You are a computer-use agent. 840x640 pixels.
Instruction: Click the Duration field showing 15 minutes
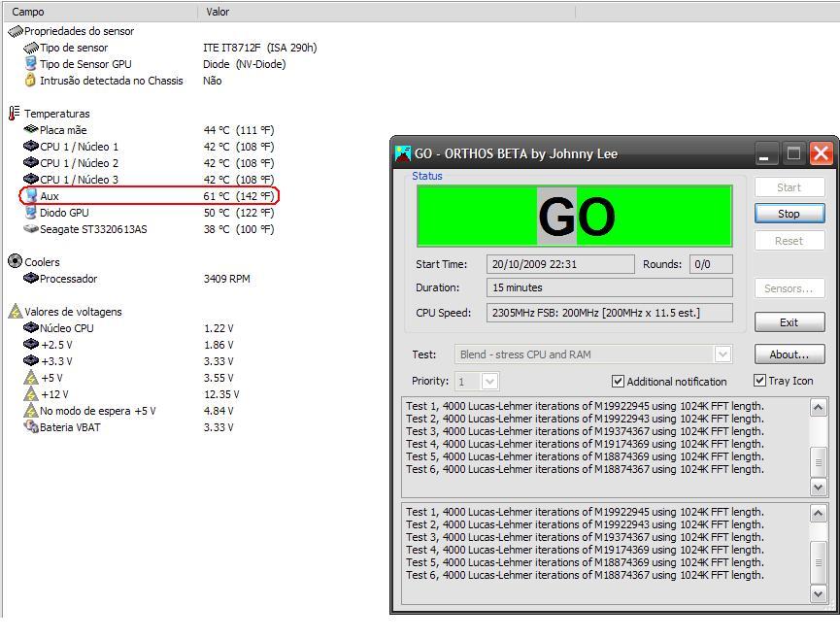(x=610, y=287)
